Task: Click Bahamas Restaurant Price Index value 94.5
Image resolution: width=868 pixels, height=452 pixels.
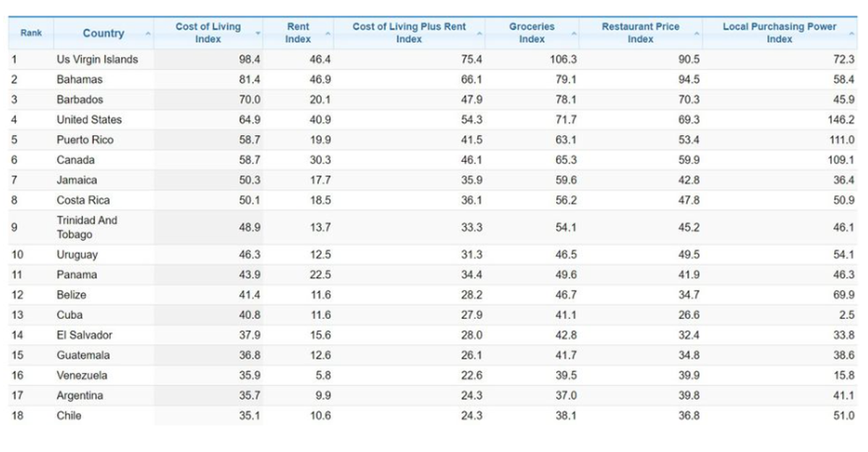Action: [x=689, y=80]
